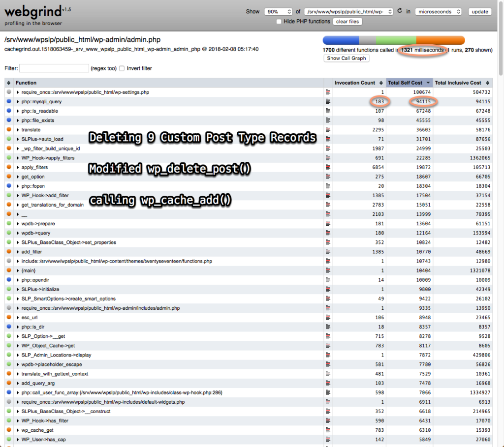Open source file icon for translate row

coord(328,130)
